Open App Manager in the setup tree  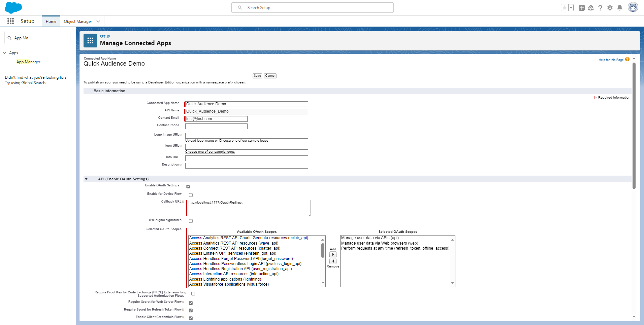point(28,62)
